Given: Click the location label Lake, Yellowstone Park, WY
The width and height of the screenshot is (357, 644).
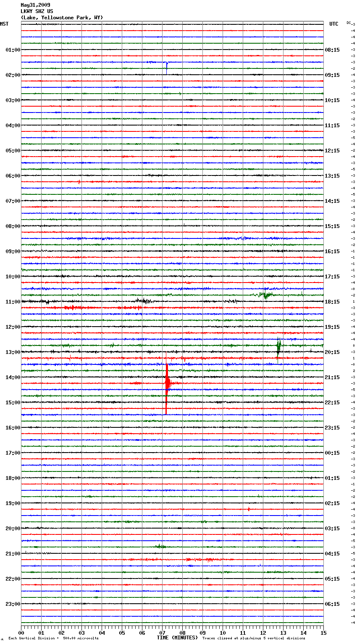Looking at the screenshot, I should pos(62,18).
